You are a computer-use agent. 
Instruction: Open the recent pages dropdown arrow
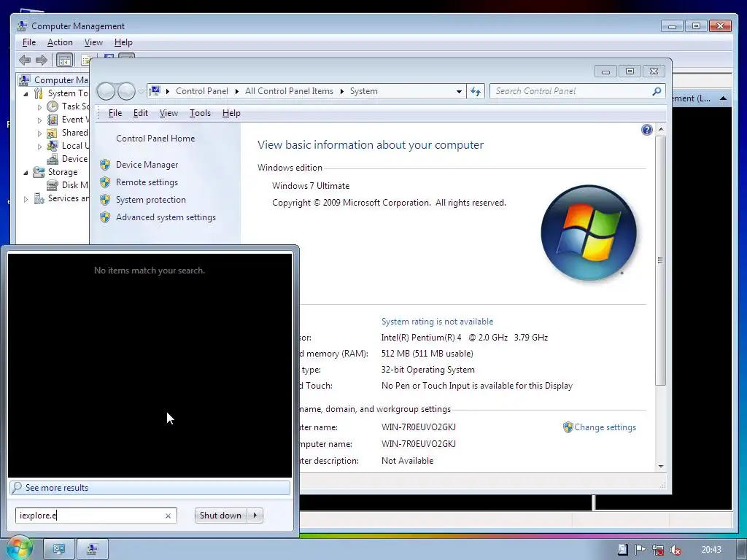tap(142, 91)
